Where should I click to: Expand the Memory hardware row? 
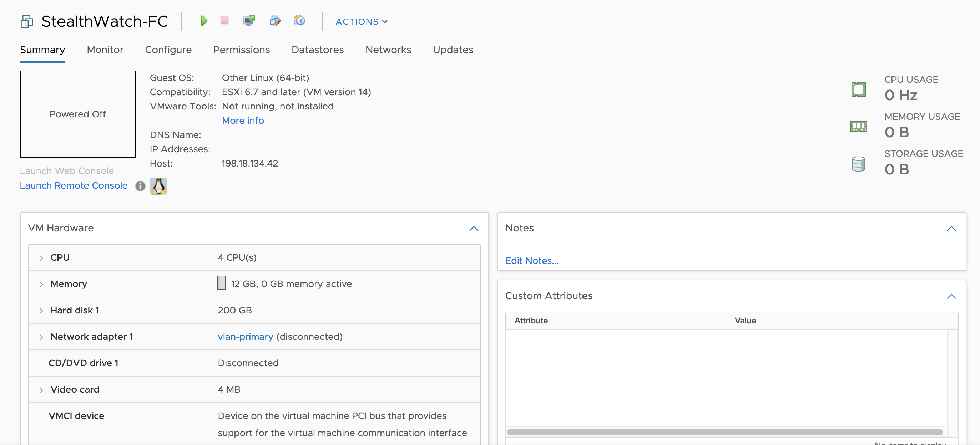pos(41,284)
